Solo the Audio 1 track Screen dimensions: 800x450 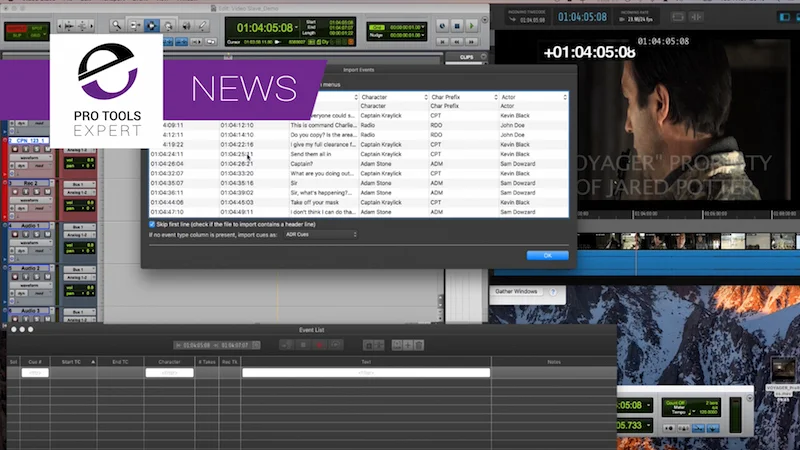point(37,234)
